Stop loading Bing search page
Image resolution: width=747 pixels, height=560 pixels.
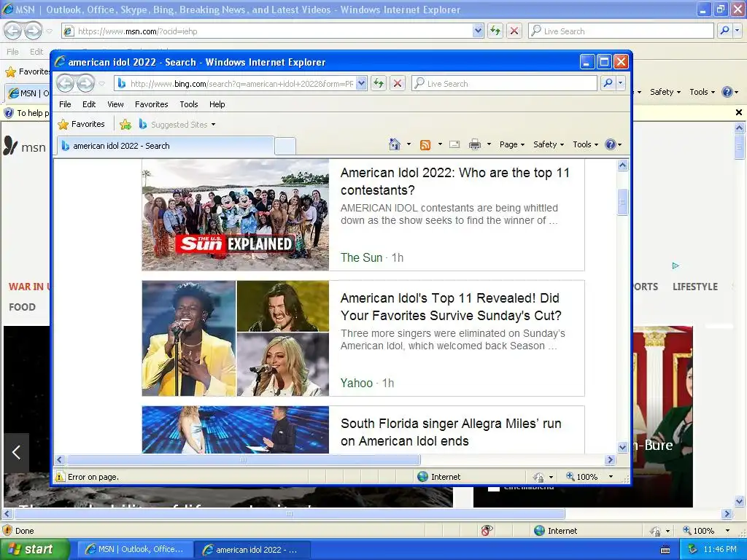[x=398, y=83]
